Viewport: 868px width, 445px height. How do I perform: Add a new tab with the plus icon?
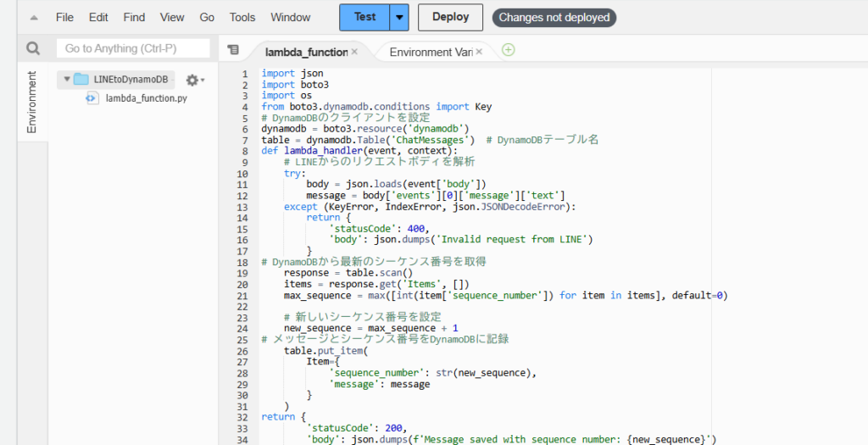pos(509,50)
